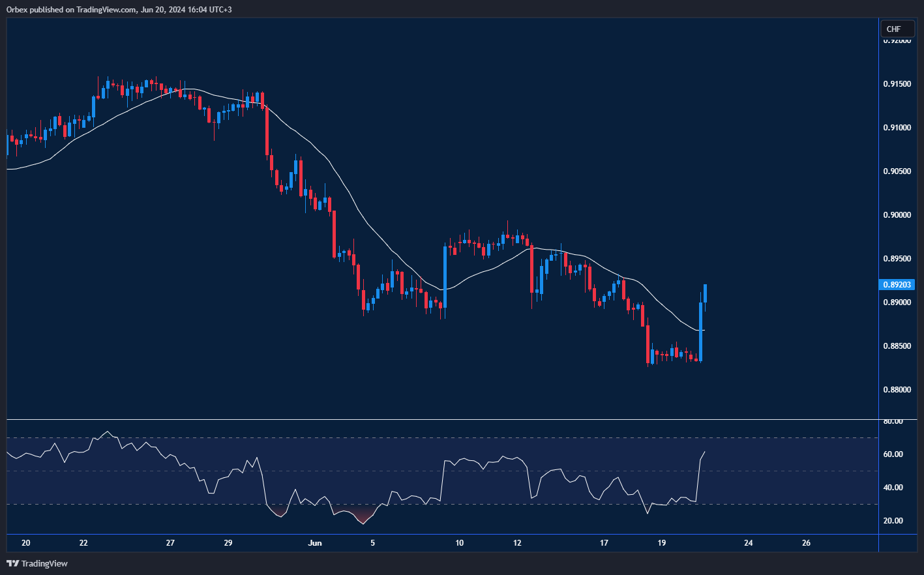Click the last blue candle at the chart's right edge
The width and height of the screenshot is (924, 575).
coord(706,293)
